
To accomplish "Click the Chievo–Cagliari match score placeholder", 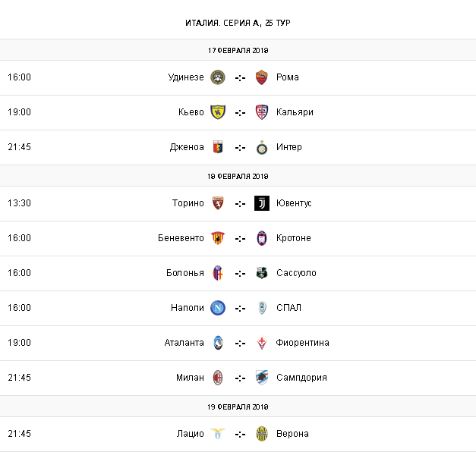I will click(x=240, y=112).
